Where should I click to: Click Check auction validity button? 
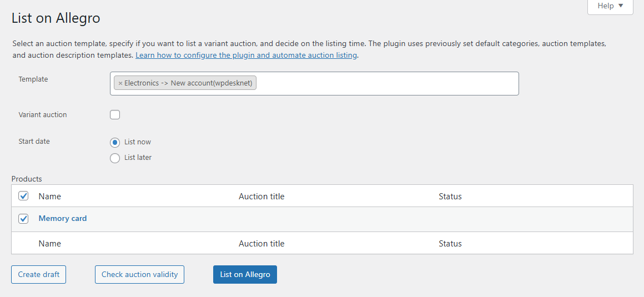pos(140,274)
